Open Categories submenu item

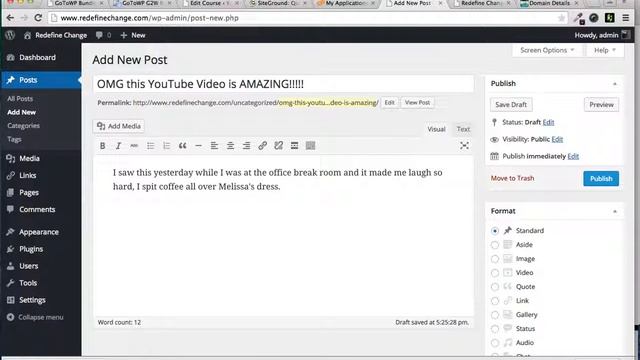(x=23, y=126)
